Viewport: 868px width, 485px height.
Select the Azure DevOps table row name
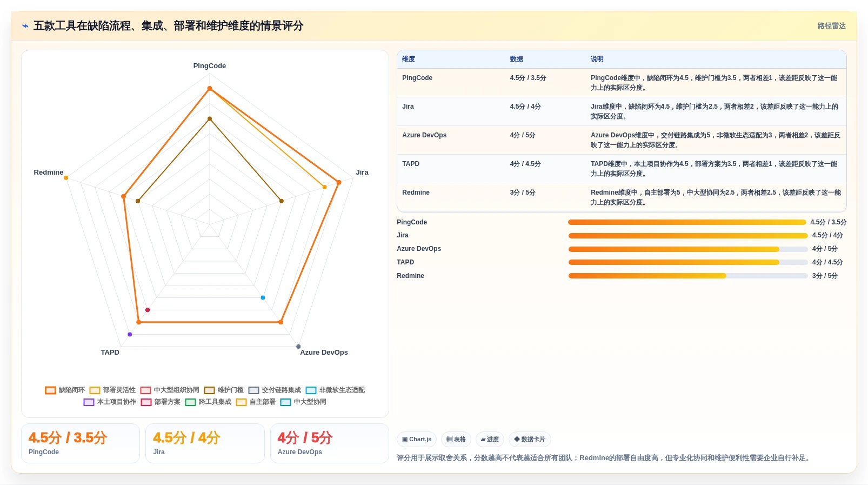424,135
